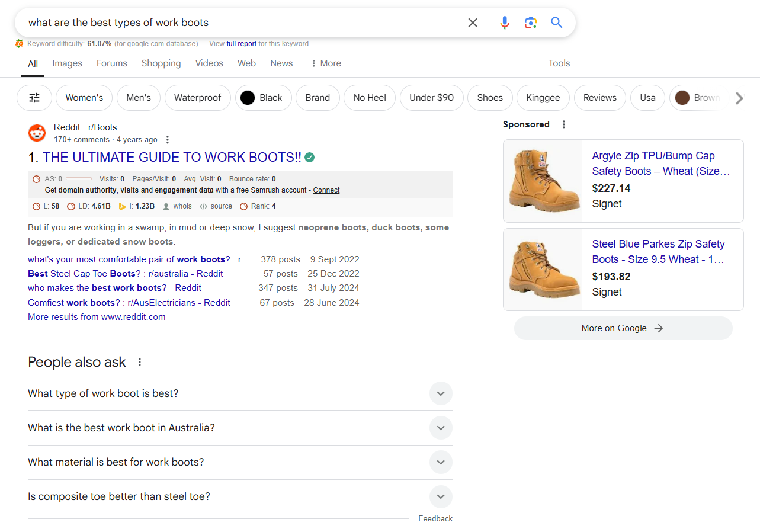Apply the Under $90 filter chip

pyautogui.click(x=431, y=98)
